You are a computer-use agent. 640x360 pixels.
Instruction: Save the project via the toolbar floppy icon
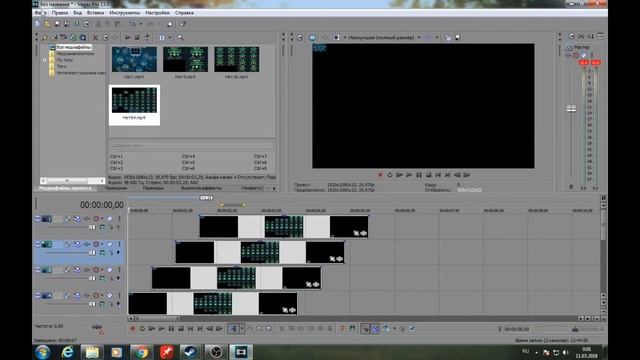[x=57, y=24]
